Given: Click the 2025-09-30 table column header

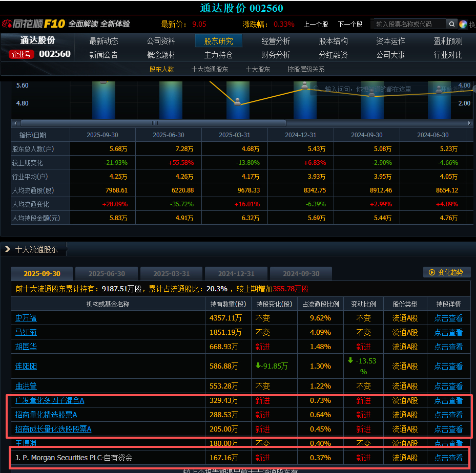Looking at the screenshot, I should pos(102,135).
